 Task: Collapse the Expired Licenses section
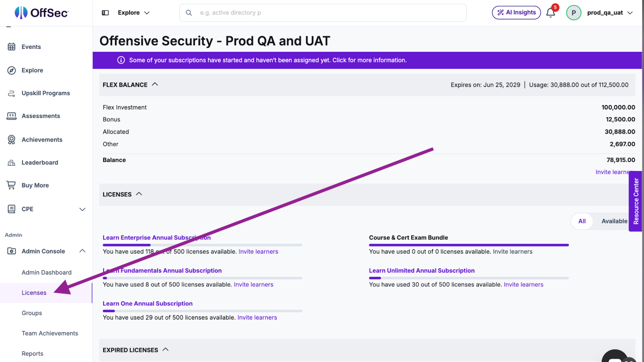[x=166, y=349]
